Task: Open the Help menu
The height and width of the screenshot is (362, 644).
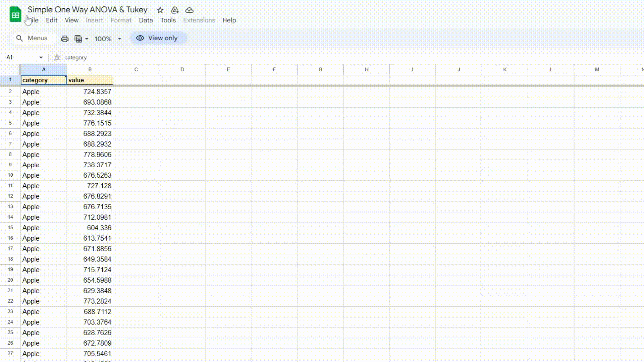Action: (x=229, y=20)
